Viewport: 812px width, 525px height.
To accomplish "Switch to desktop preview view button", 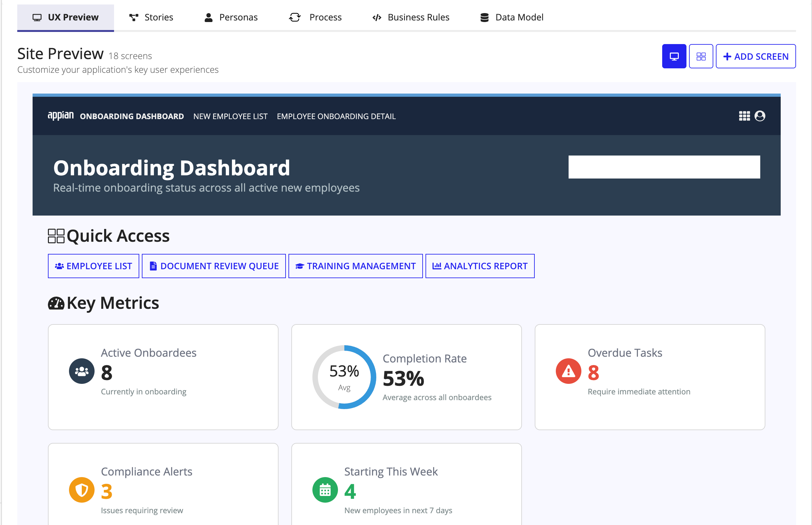I will (674, 56).
